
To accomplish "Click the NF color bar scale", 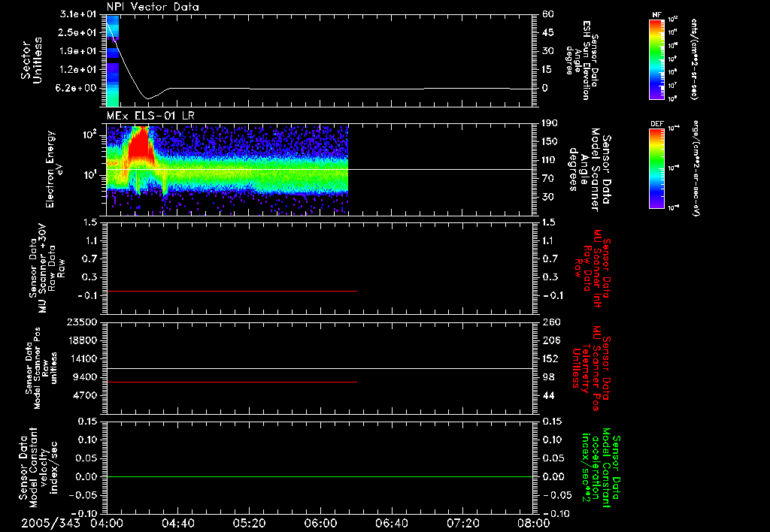I will pyautogui.click(x=656, y=59).
